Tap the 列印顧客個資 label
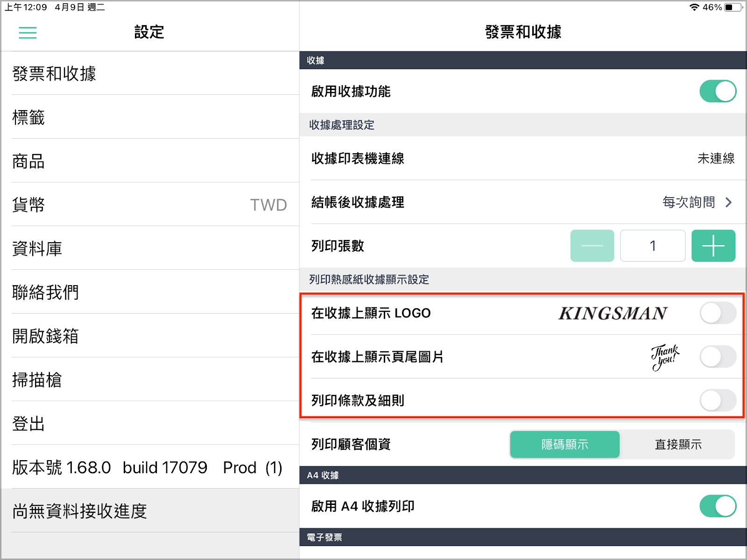747x560 pixels. [351, 444]
